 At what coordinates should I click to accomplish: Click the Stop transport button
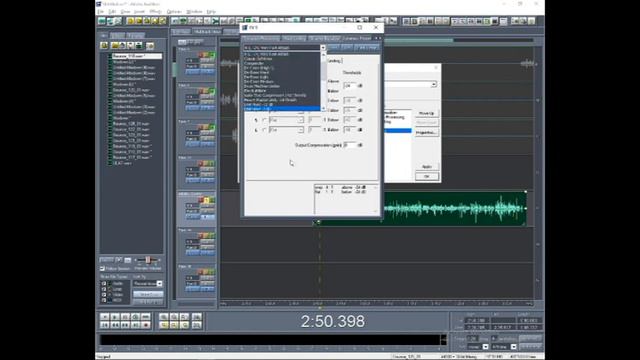pos(104,317)
